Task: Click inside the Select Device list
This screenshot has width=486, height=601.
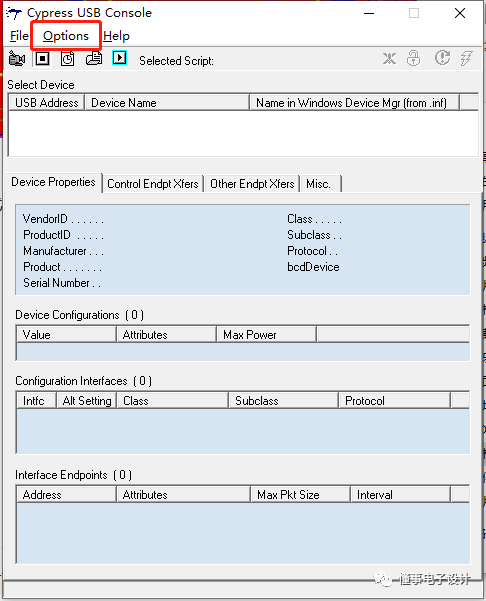Action: tap(243, 133)
